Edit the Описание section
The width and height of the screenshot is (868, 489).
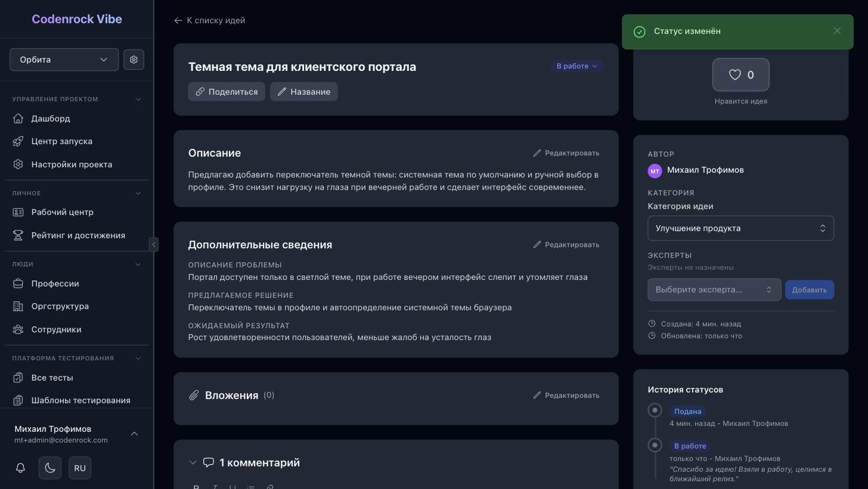pyautogui.click(x=566, y=153)
